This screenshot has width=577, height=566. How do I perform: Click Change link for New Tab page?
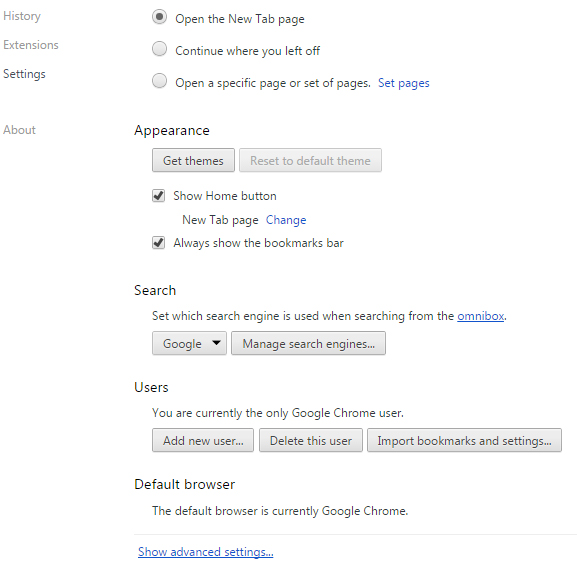286,220
